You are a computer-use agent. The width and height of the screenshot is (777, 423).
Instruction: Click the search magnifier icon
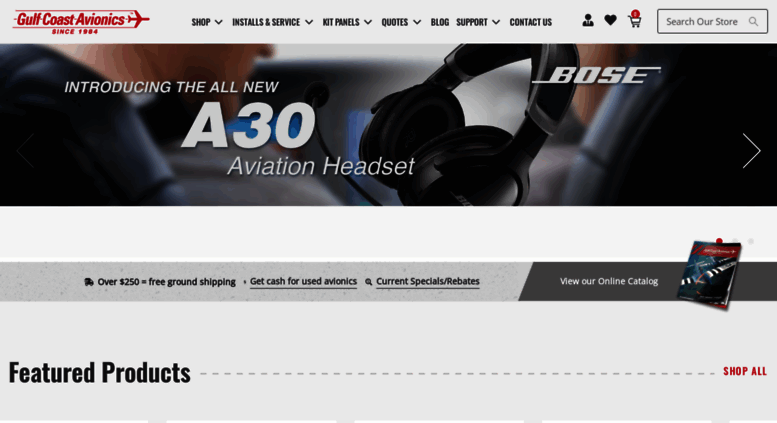coord(753,22)
